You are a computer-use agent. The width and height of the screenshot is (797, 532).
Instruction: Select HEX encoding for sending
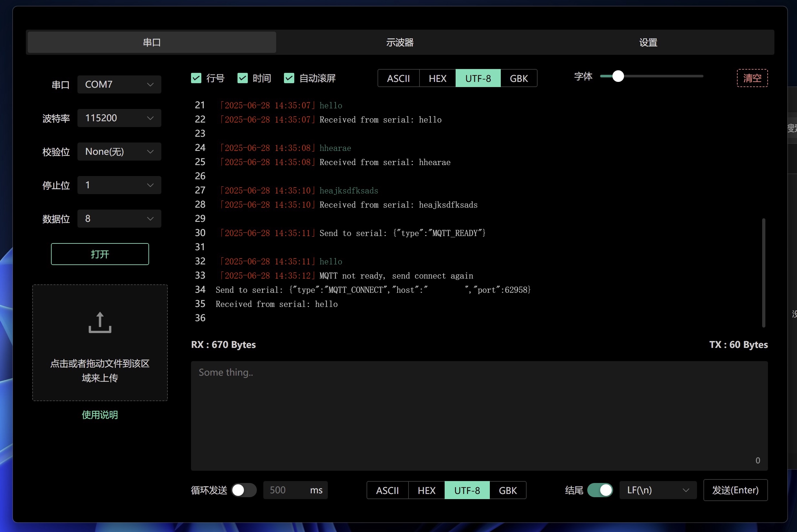click(426, 490)
